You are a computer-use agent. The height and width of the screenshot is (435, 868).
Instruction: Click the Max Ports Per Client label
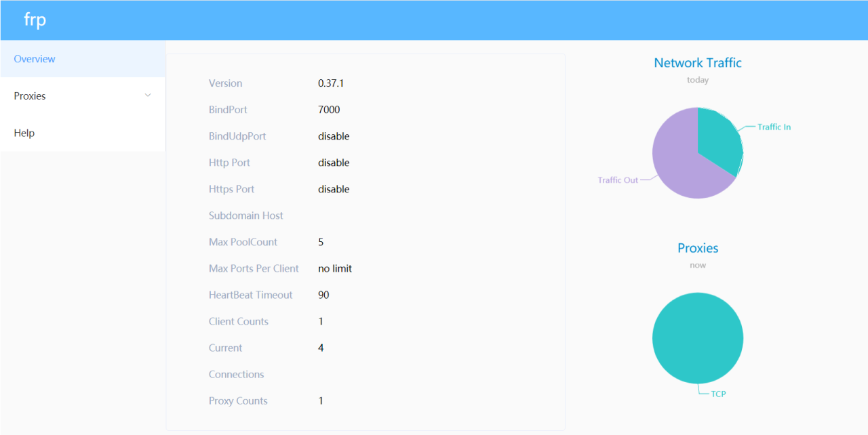point(254,268)
